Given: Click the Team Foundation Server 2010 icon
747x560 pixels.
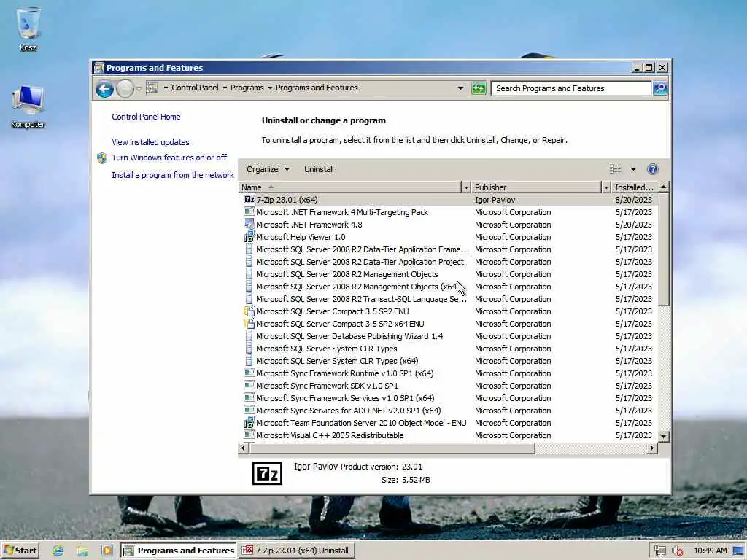Looking at the screenshot, I should click(249, 422).
